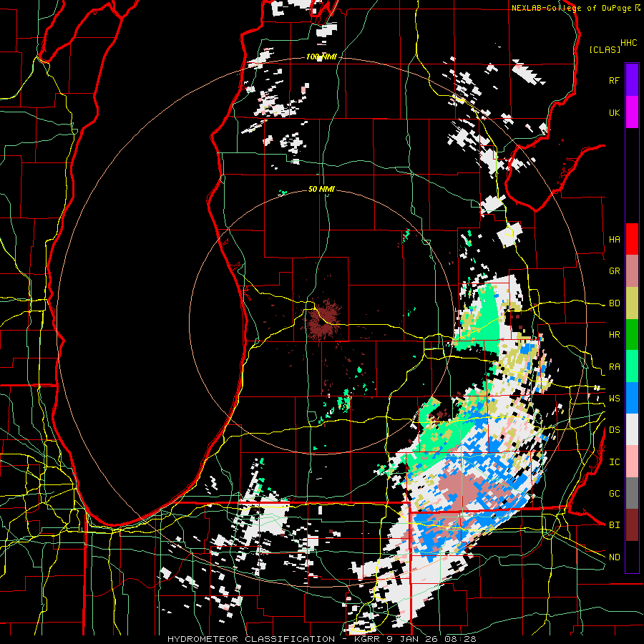
Task: Click the ND black legend swatch
Action: pyautogui.click(x=632, y=557)
